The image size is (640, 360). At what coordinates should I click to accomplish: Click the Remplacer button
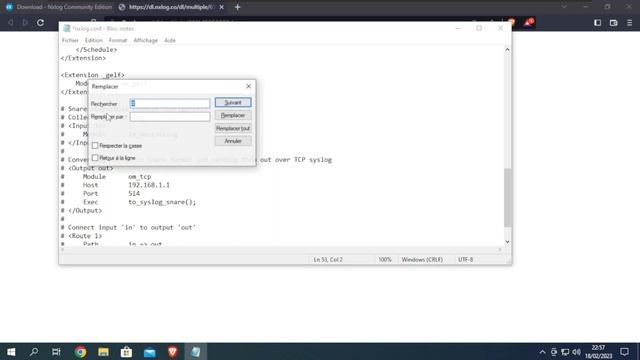pyautogui.click(x=233, y=116)
